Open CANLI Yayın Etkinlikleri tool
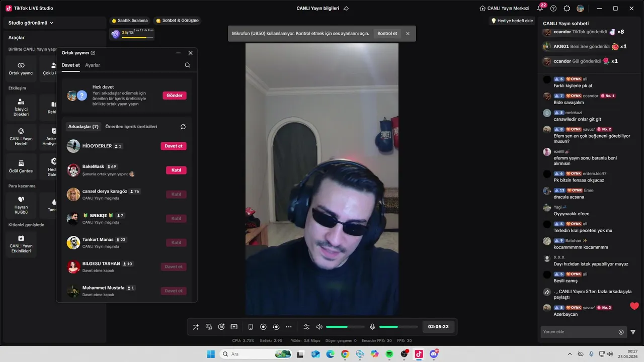The height and width of the screenshot is (362, 644). pyautogui.click(x=21, y=244)
